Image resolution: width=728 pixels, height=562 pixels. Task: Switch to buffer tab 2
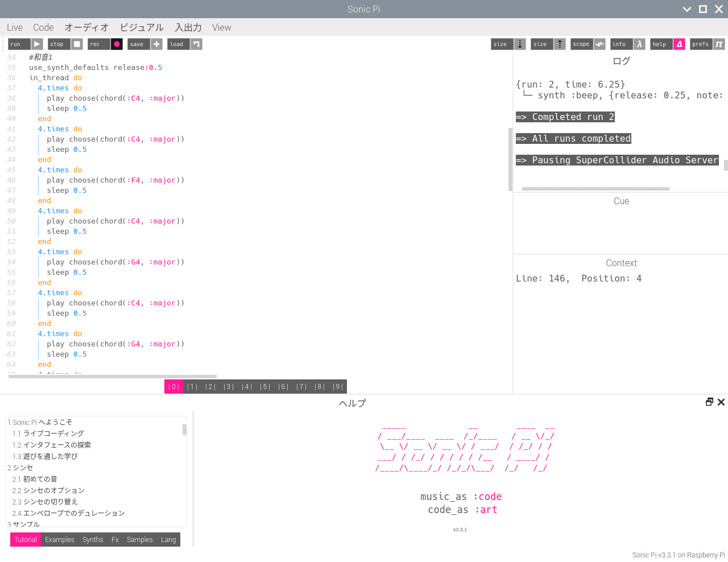pyautogui.click(x=210, y=387)
